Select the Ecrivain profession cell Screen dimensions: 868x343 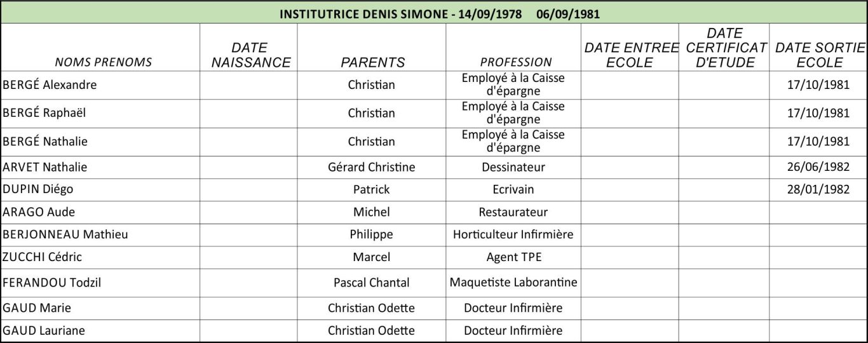(x=513, y=189)
